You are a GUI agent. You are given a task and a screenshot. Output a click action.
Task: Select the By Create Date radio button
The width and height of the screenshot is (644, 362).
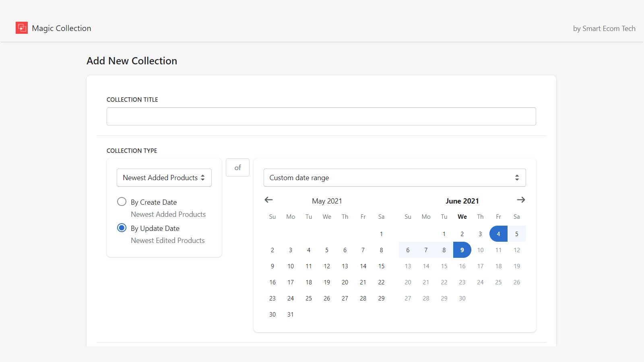pos(122,202)
